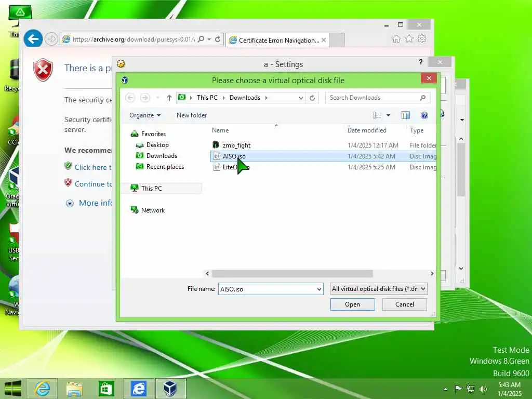Click the Cancel button
This screenshot has height=399, width=532.
(404, 304)
